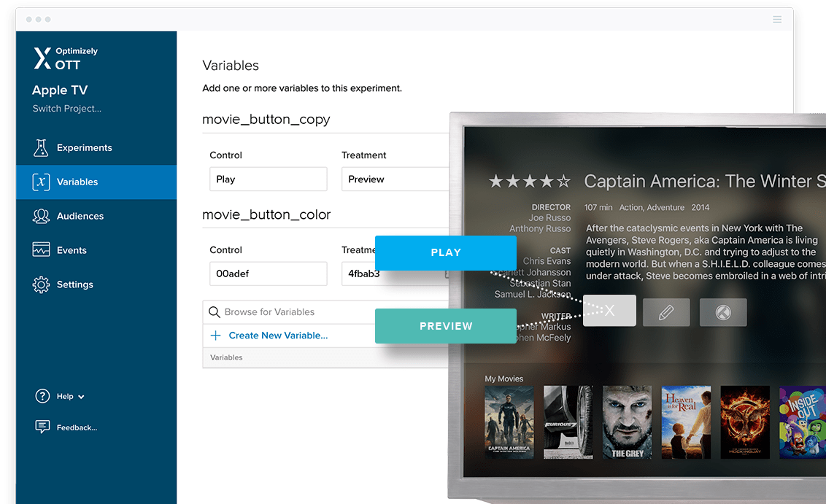
Task: Click the "107 min" runtime text
Action: (x=598, y=207)
